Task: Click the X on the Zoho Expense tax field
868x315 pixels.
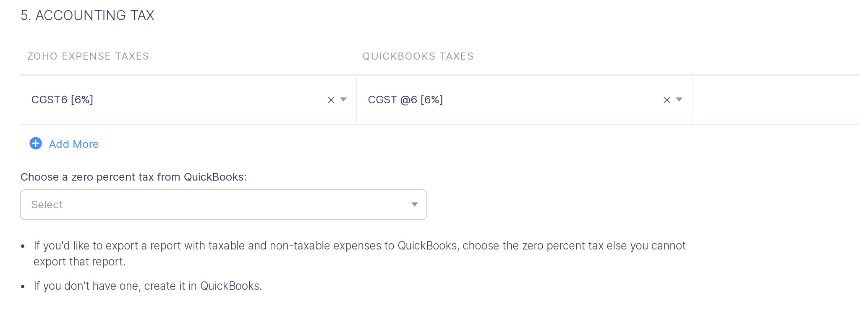Action: coord(330,100)
